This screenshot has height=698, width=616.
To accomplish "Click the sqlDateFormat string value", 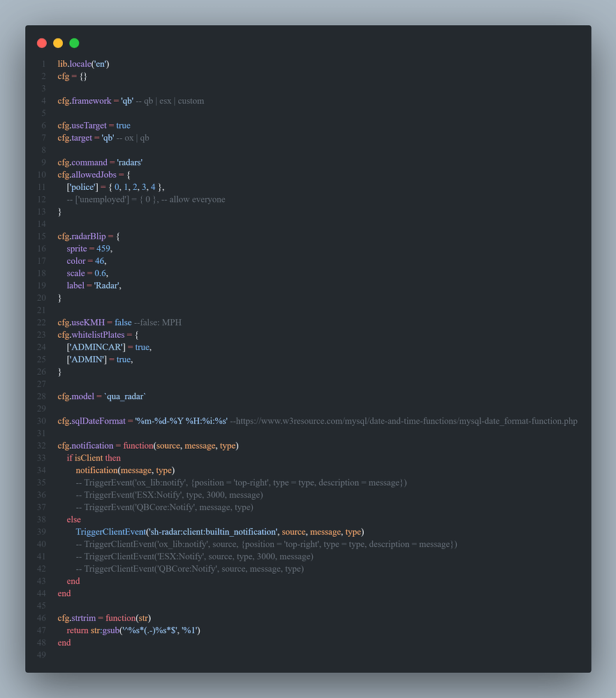I will (181, 421).
